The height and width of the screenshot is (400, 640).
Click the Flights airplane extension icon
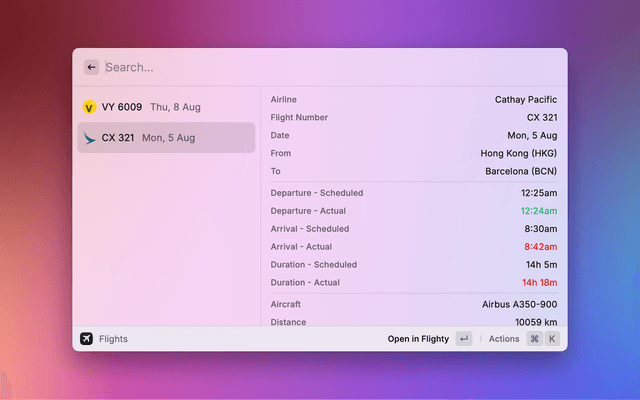(87, 339)
